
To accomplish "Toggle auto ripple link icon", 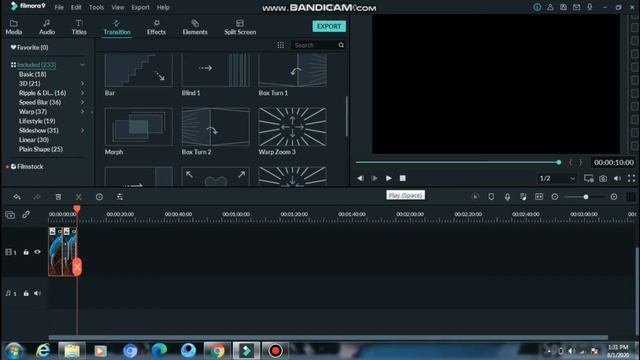I will (26, 214).
